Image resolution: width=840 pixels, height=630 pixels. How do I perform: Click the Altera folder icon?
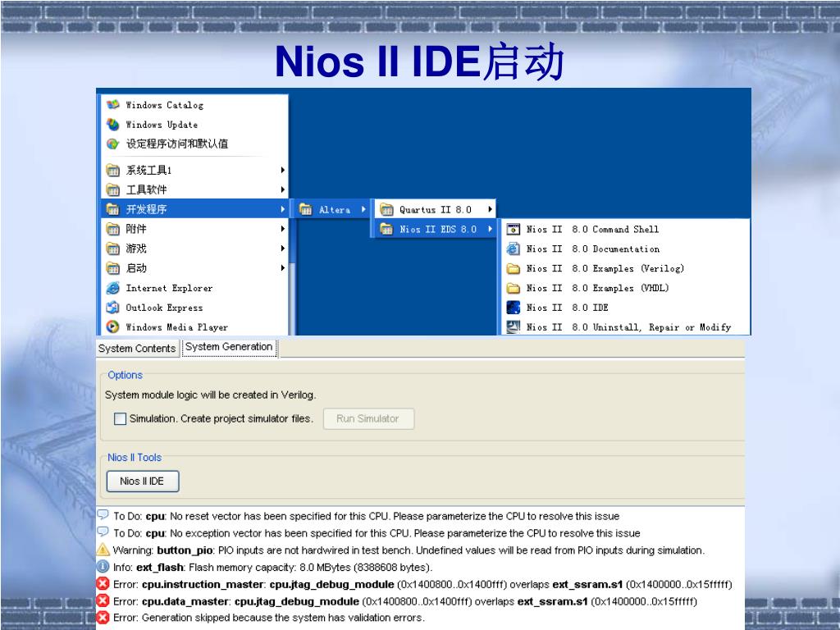[305, 209]
